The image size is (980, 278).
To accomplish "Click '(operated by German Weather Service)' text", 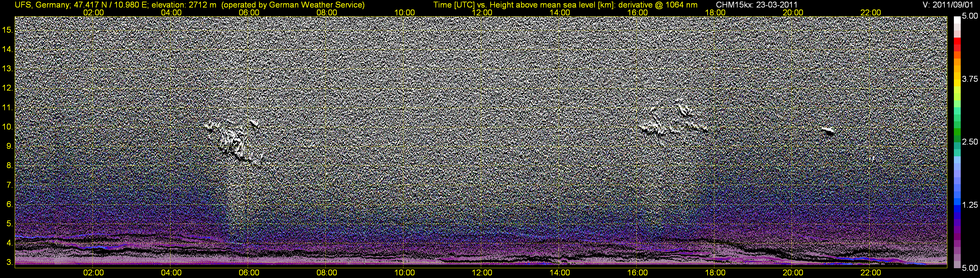I will 293,5.
